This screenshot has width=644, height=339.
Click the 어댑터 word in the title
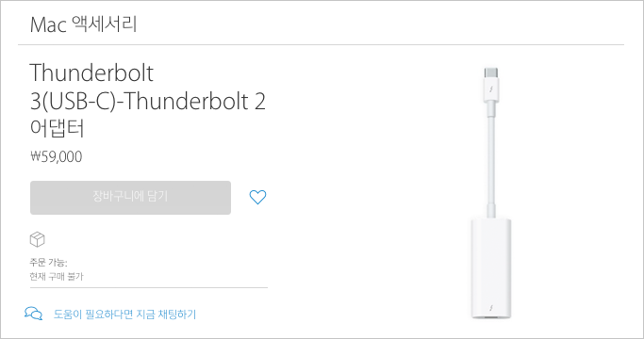coord(58,128)
